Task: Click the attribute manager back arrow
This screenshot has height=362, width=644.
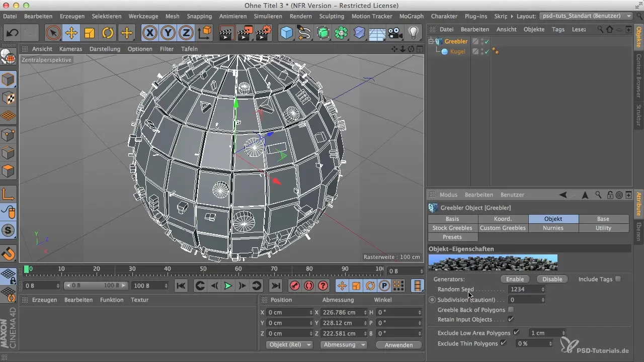Action: (562, 195)
